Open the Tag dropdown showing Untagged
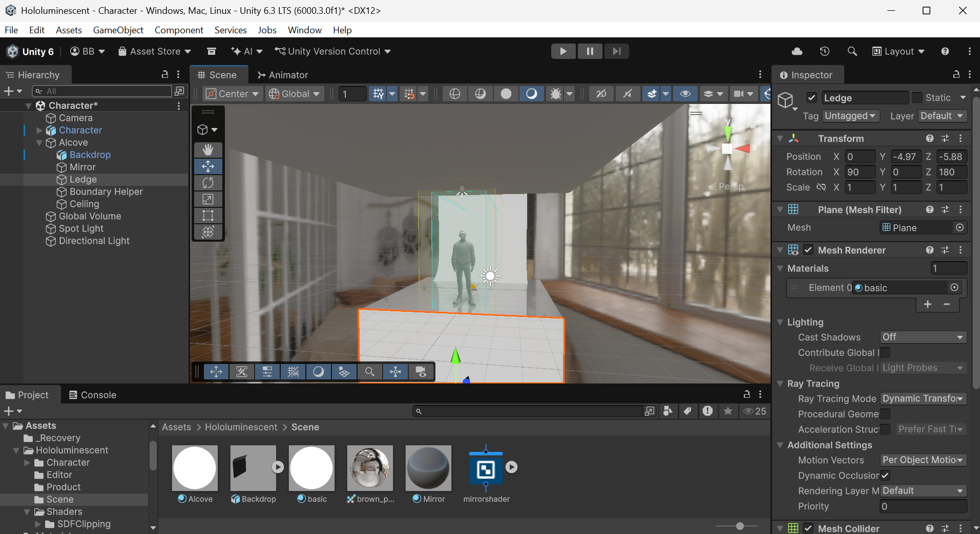Image resolution: width=980 pixels, height=534 pixels. click(x=850, y=116)
